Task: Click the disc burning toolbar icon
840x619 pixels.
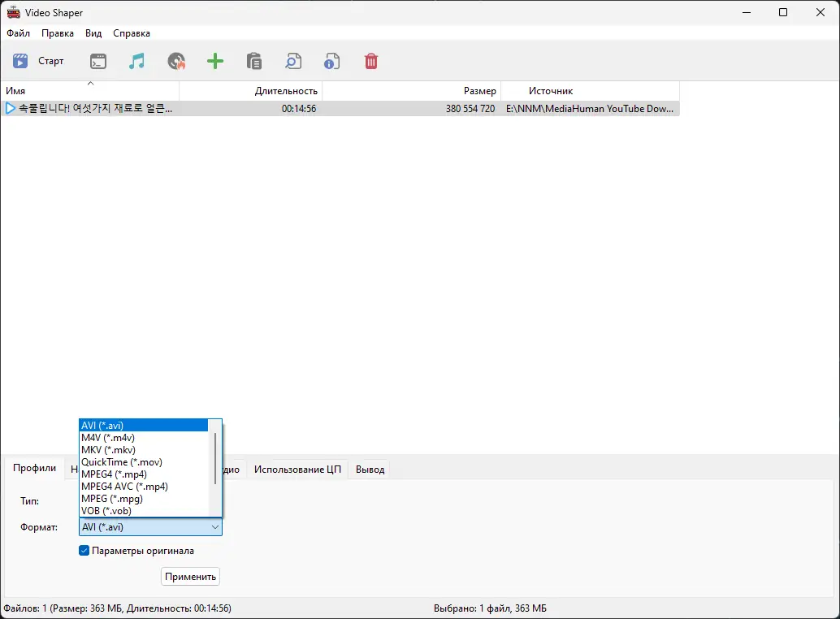Action: 175,61
